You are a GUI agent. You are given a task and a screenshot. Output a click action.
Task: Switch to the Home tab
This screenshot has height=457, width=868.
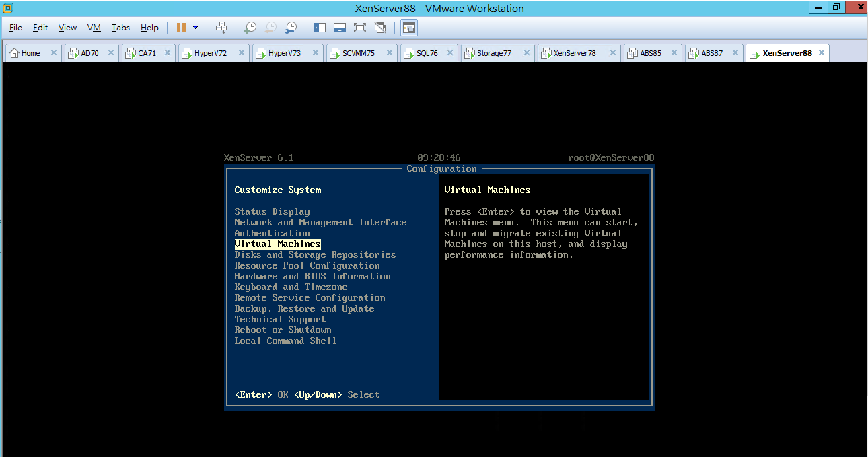[31, 53]
